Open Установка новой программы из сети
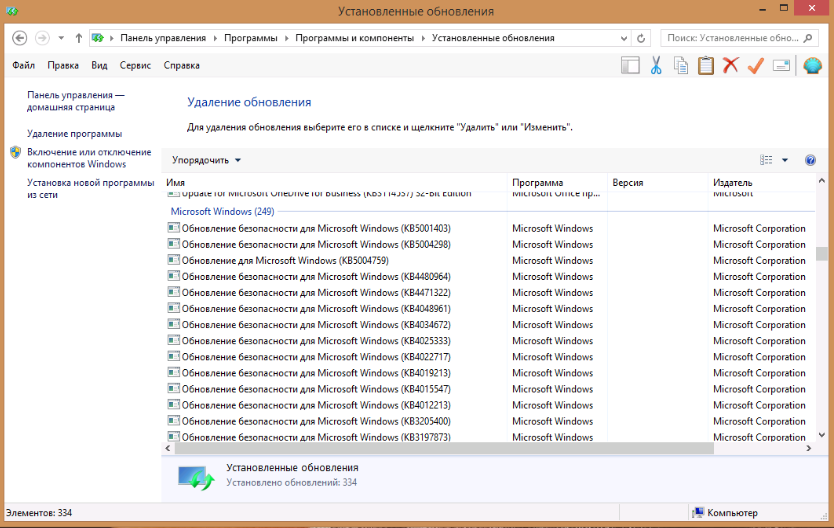The image size is (834, 528). [90, 188]
